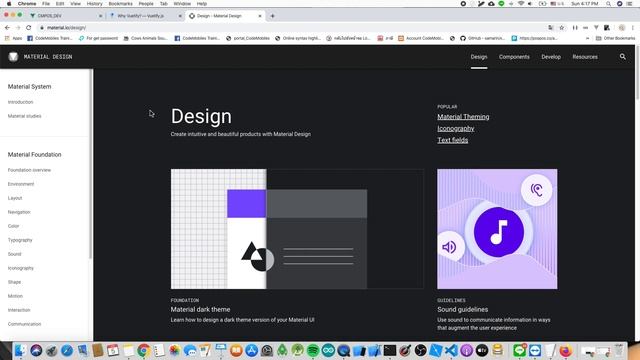Open the History menu in menu bar

[94, 4]
